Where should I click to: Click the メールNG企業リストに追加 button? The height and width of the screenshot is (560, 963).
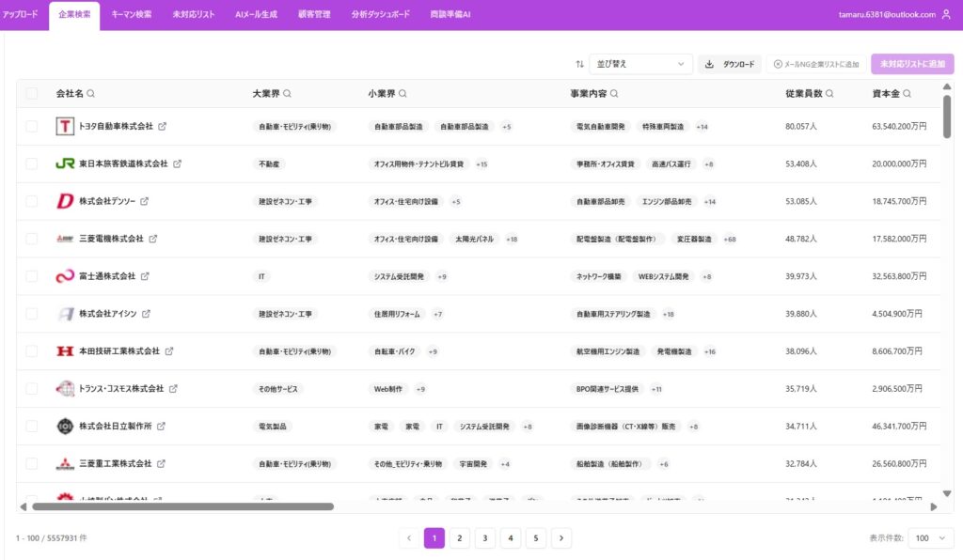coord(816,64)
